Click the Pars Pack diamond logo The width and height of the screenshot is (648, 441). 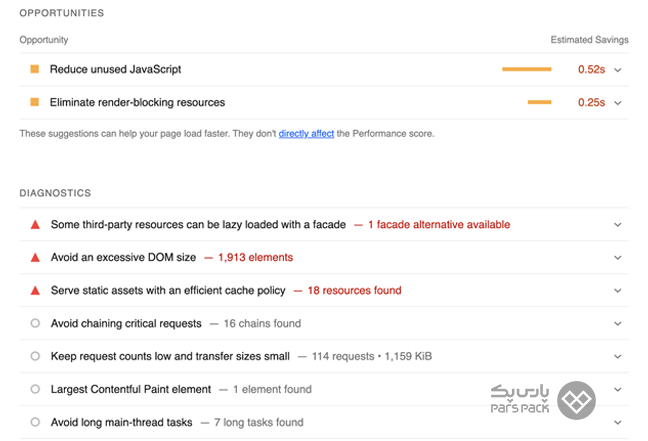coord(576,400)
